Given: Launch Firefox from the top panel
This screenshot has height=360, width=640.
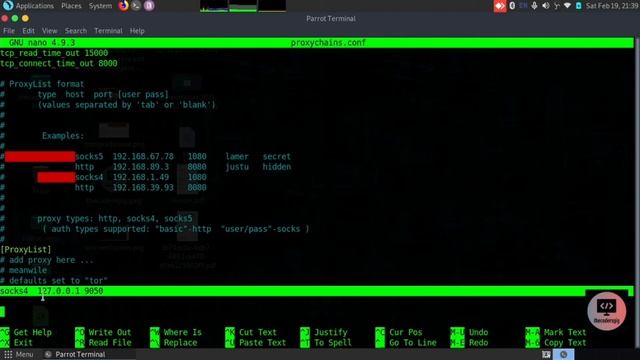Looking at the screenshot, I should [123, 6].
